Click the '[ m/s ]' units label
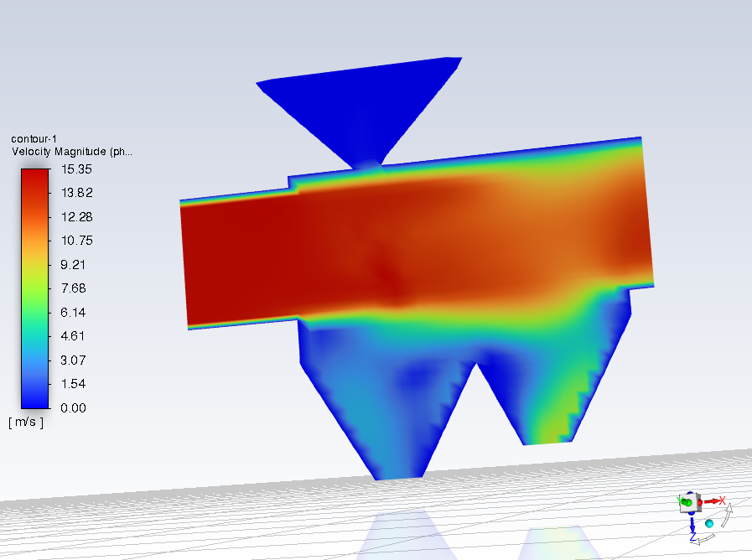 [26, 422]
